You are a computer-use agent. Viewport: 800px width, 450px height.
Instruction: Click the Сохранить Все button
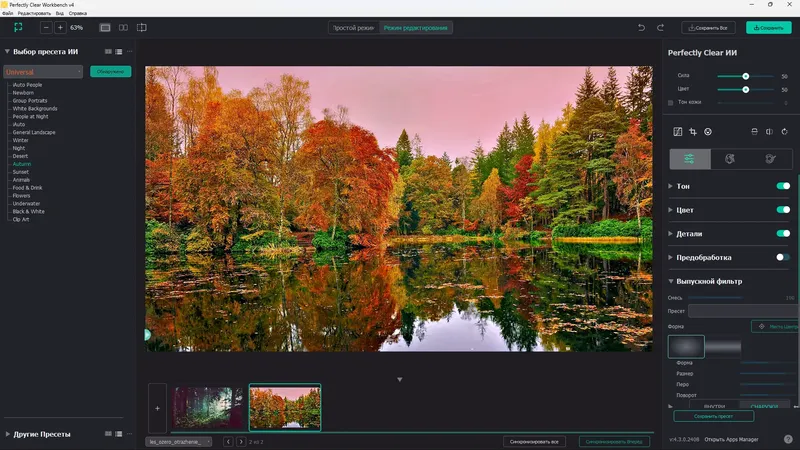tap(708, 28)
